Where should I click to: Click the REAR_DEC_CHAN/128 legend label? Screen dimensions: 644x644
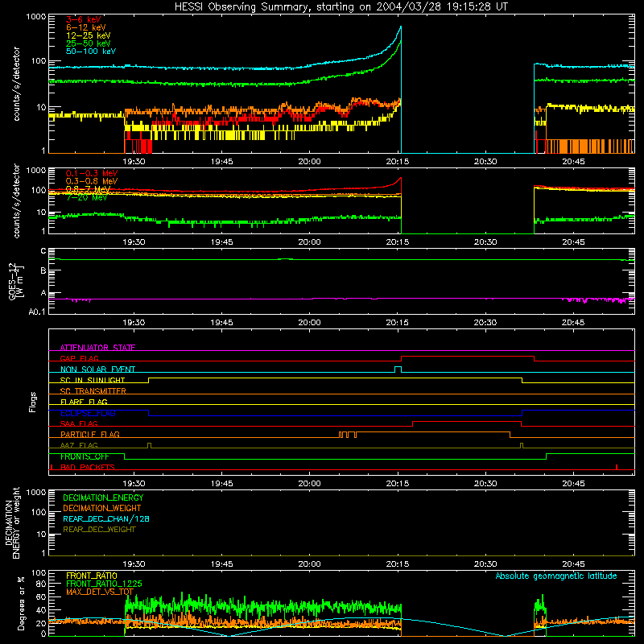106,518
